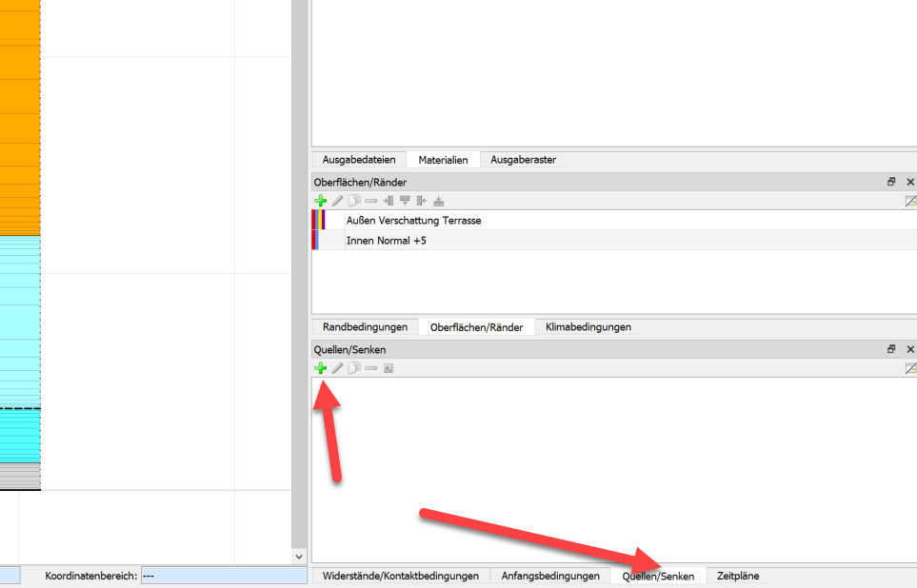Screen dimensions: 917x588
Task: Click the minus remove icon in Oberflächen/Ränder toolbar
Action: (370, 201)
